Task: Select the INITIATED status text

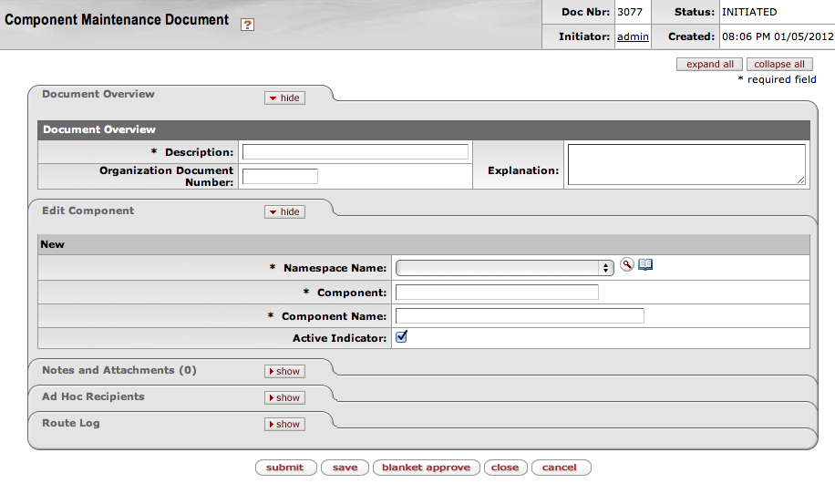Action: point(749,12)
